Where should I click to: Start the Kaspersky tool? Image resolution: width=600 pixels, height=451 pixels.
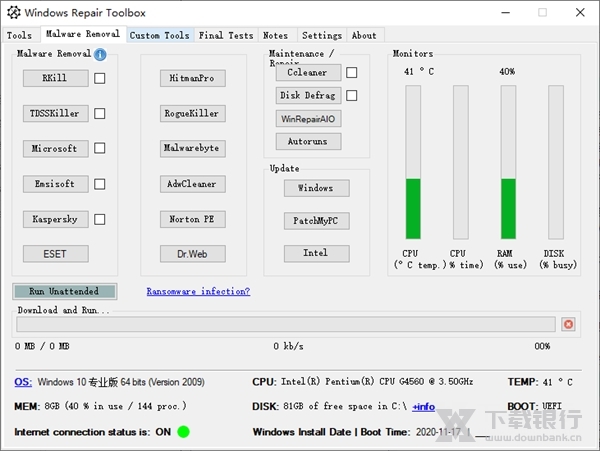[56, 219]
